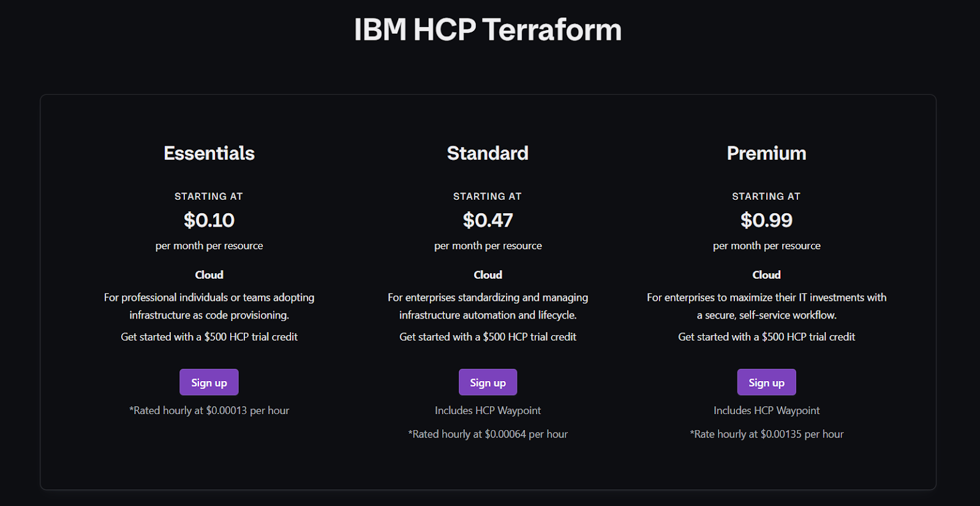This screenshot has height=506, width=980.
Task: Click the Cloud label under Essentials
Action: (x=209, y=275)
